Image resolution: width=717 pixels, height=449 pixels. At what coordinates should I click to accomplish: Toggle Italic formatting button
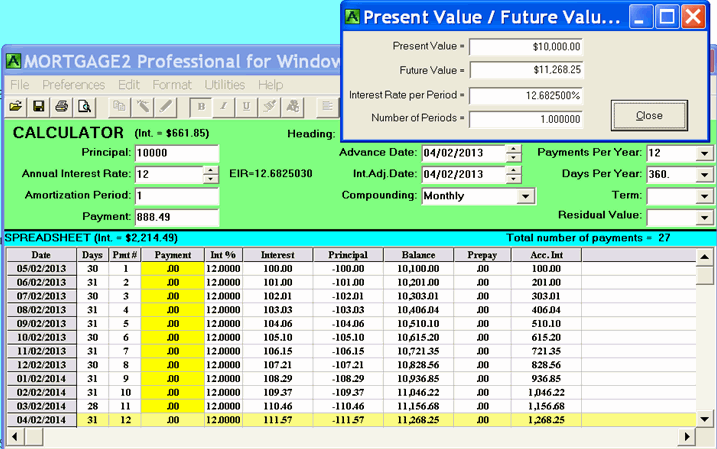(x=224, y=106)
